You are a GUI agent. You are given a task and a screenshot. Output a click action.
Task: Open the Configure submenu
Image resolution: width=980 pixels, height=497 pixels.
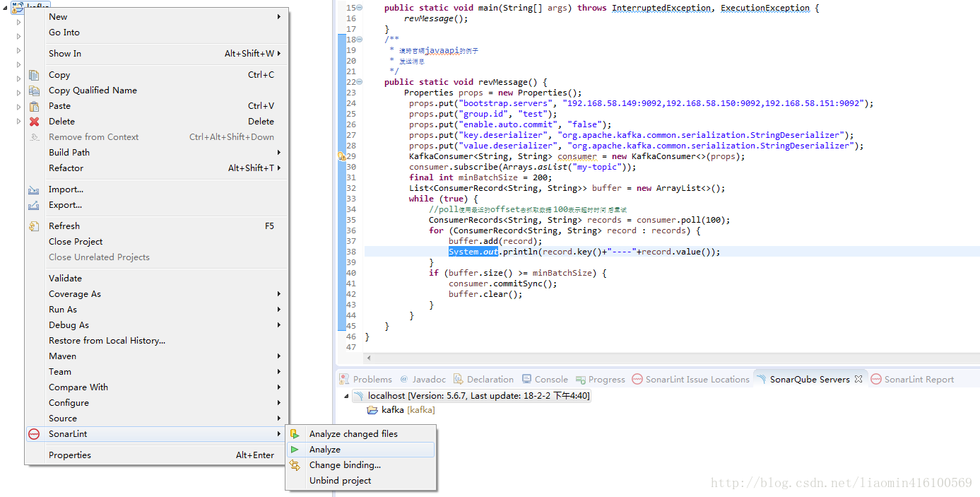click(x=158, y=403)
